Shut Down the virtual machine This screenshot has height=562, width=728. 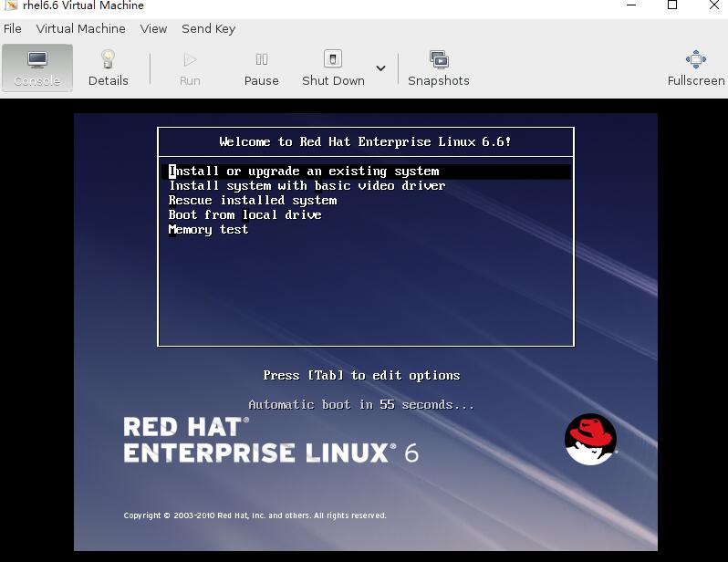(333, 68)
